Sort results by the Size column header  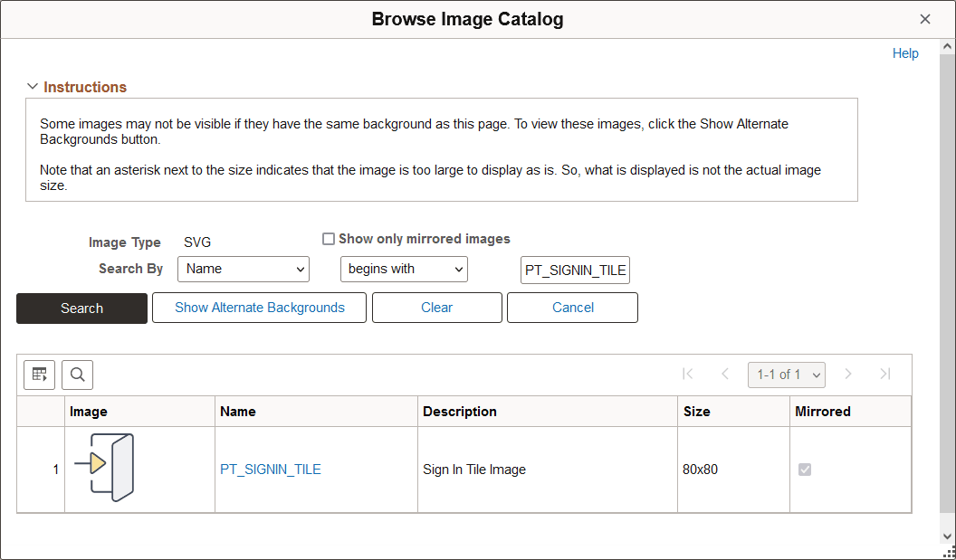click(x=697, y=411)
